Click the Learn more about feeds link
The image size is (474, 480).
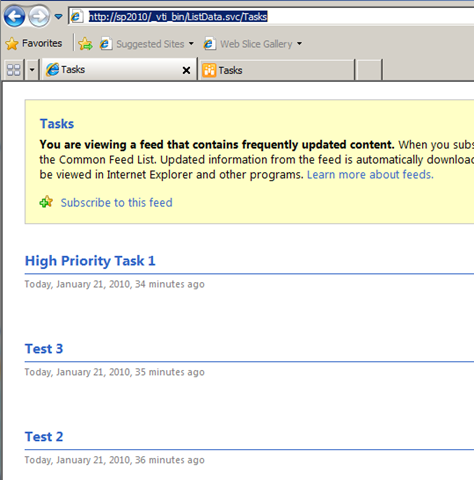pyautogui.click(x=370, y=175)
